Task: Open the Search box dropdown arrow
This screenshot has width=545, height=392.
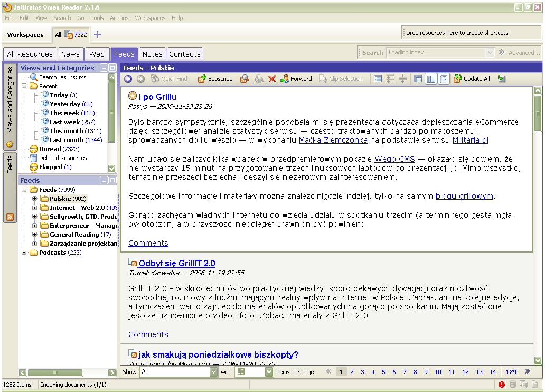Action: point(490,52)
